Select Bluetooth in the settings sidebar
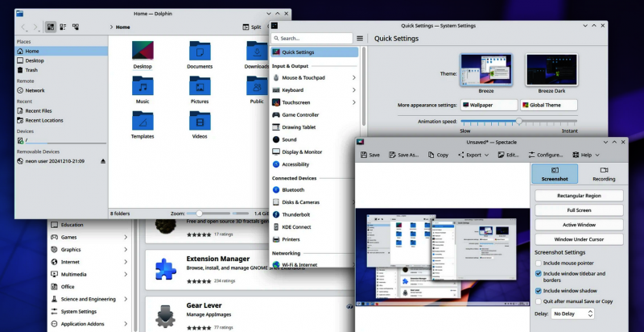 point(293,189)
